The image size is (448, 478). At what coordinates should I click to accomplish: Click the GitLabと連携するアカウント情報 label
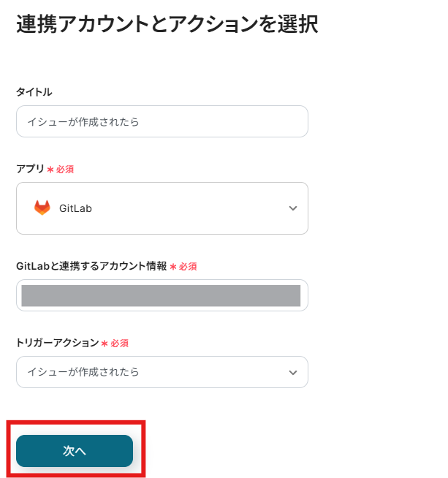[91, 266]
